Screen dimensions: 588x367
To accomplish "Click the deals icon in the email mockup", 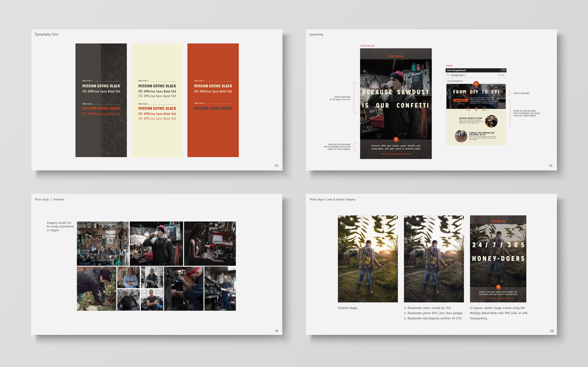I will pos(476,108).
